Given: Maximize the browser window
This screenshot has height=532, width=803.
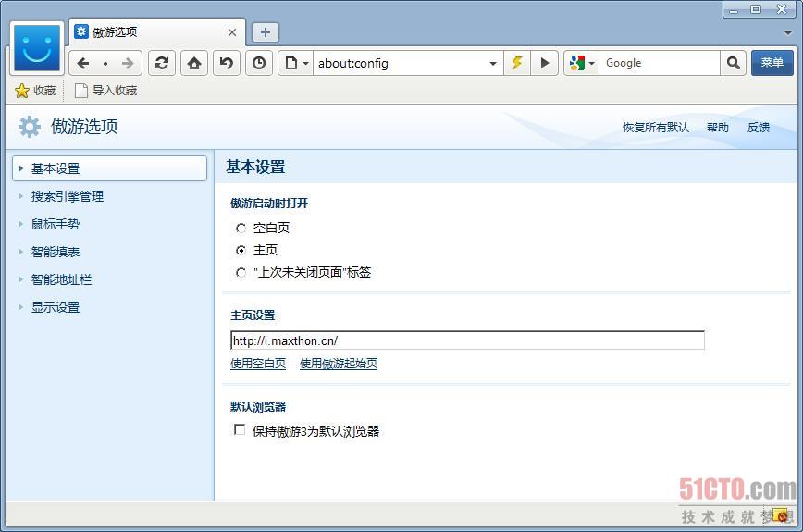Looking at the screenshot, I should pyautogui.click(x=756, y=9).
